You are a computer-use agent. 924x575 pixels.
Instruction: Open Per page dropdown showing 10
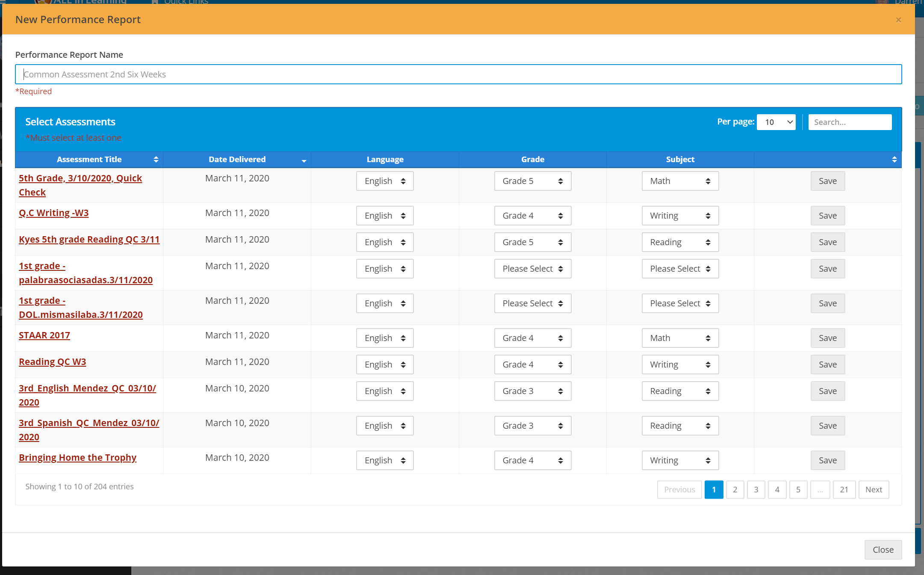(x=776, y=122)
